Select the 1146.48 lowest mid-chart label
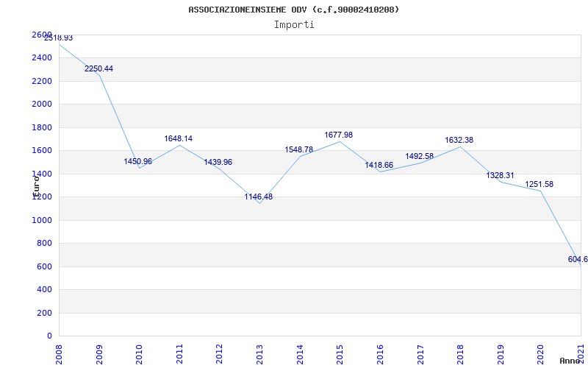The image size is (588, 368). tap(259, 197)
